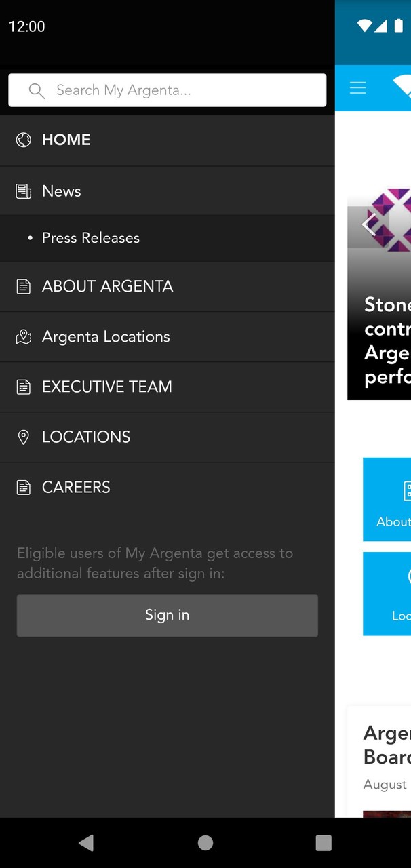Screen dimensions: 411x868
Task: Tap the document icon beside CAREERS
Action: click(x=24, y=488)
